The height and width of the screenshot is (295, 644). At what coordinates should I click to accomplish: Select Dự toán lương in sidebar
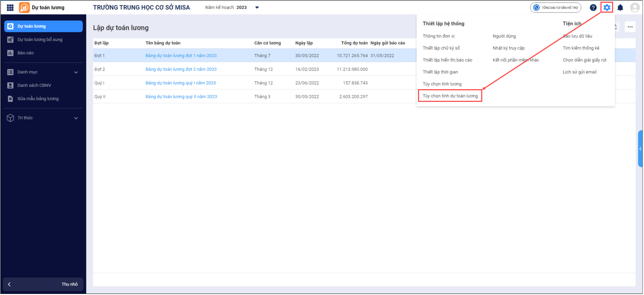[44, 26]
